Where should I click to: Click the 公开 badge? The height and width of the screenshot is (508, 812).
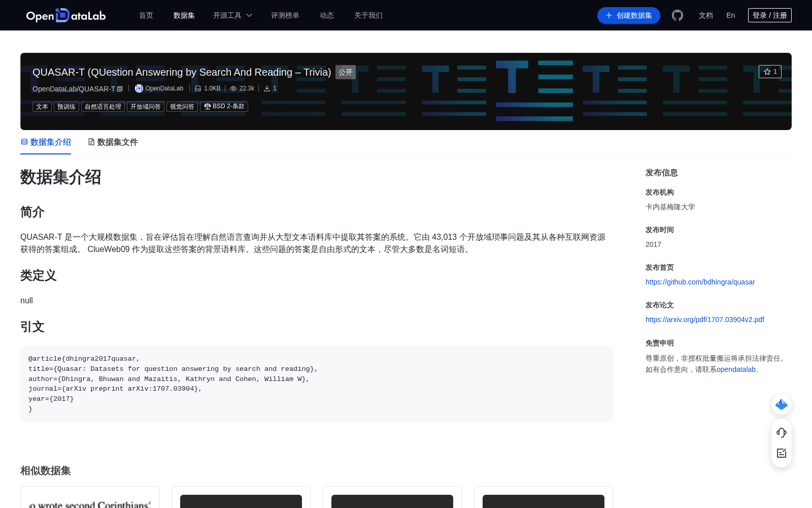(346, 72)
